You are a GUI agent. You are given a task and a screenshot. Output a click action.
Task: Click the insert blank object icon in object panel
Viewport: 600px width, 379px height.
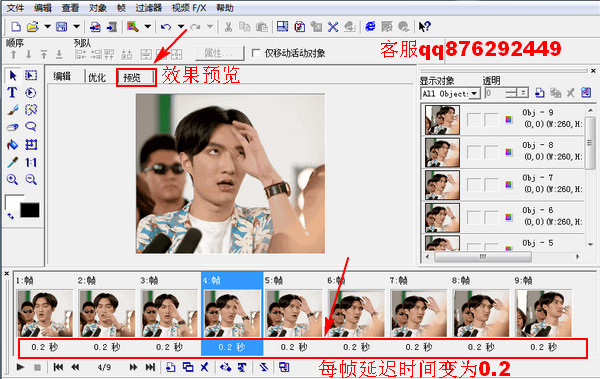[540, 93]
